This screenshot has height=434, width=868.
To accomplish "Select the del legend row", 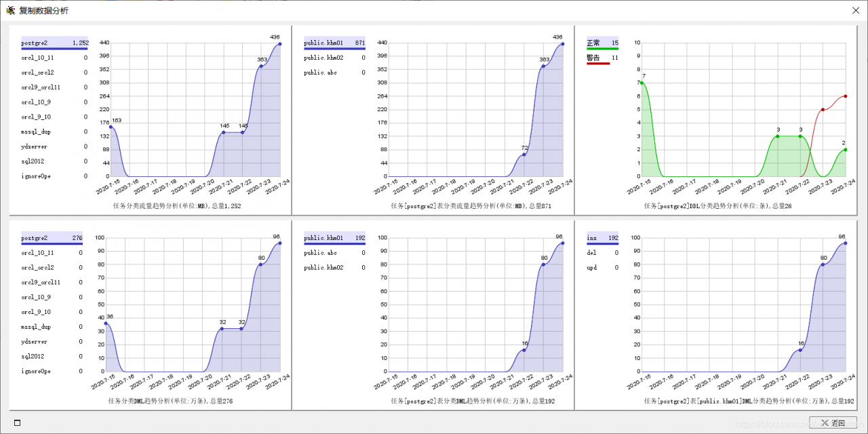I will 602,253.
